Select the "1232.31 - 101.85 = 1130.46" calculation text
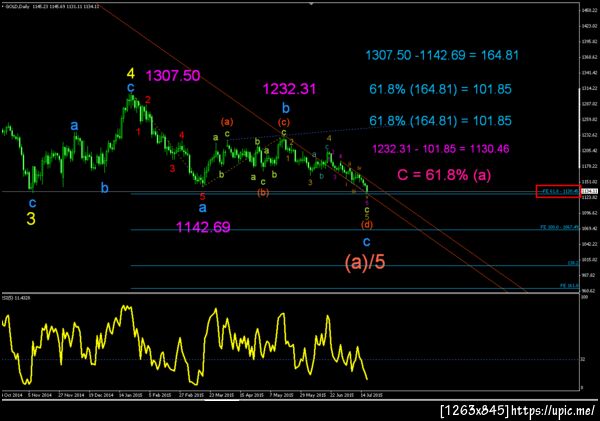Viewport: 600px width, 421px height. click(440, 148)
